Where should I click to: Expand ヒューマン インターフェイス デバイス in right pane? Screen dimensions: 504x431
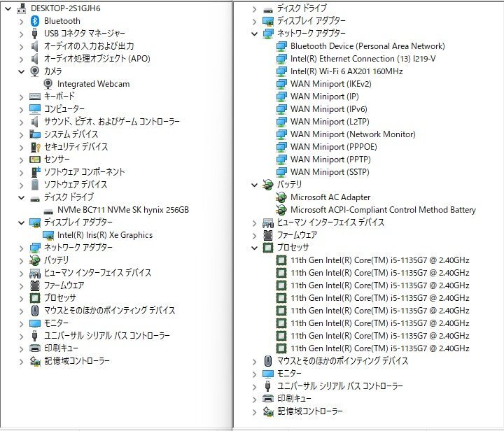click(x=255, y=222)
